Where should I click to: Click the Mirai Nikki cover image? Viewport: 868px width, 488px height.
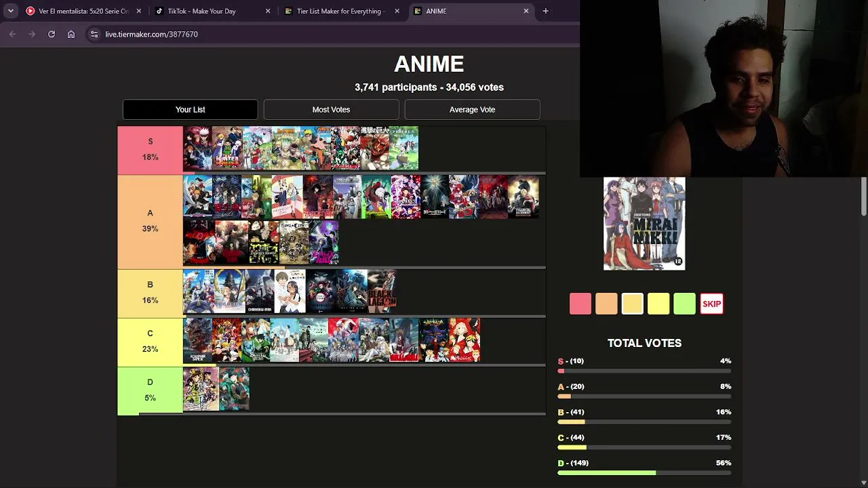tap(644, 224)
